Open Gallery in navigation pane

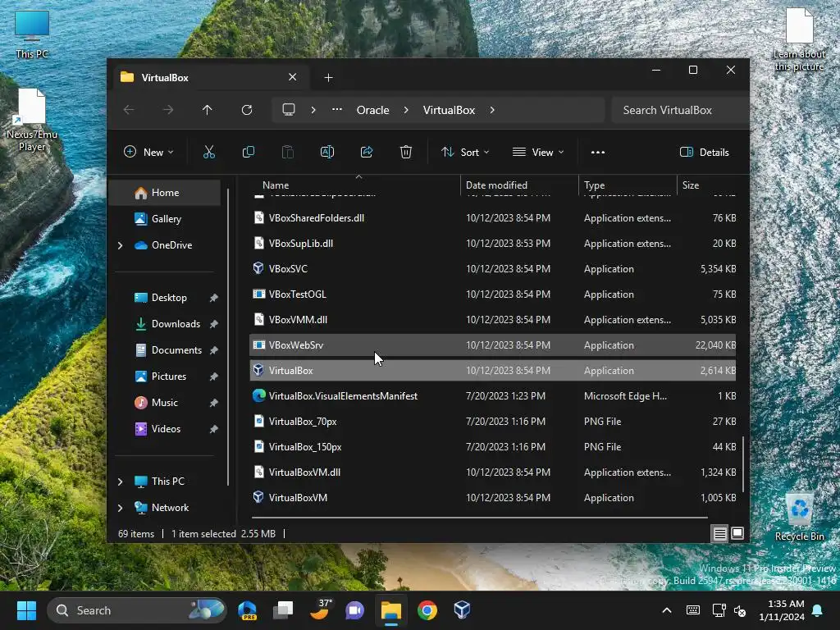pos(166,219)
